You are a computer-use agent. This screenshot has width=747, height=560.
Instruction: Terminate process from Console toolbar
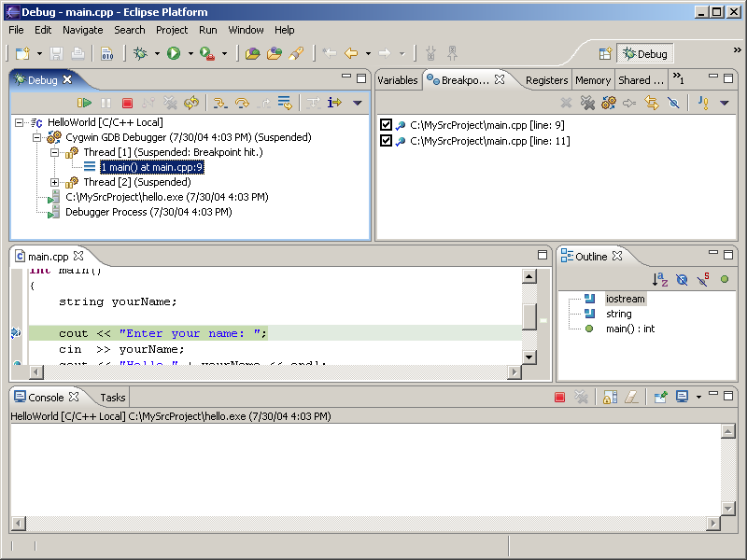pyautogui.click(x=560, y=398)
